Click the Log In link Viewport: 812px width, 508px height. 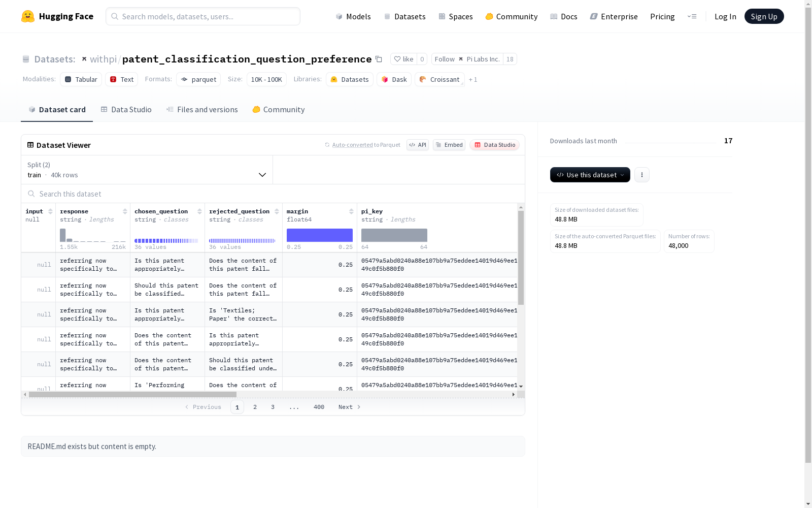[x=725, y=16]
